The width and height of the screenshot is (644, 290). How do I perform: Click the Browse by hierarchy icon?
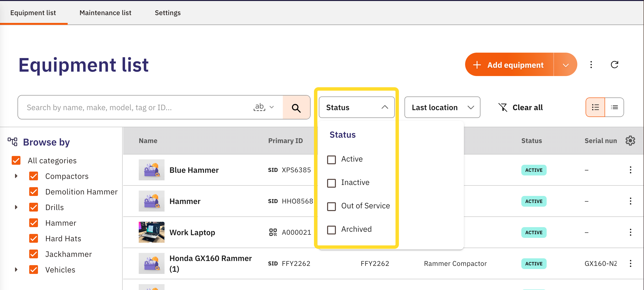[12, 142]
